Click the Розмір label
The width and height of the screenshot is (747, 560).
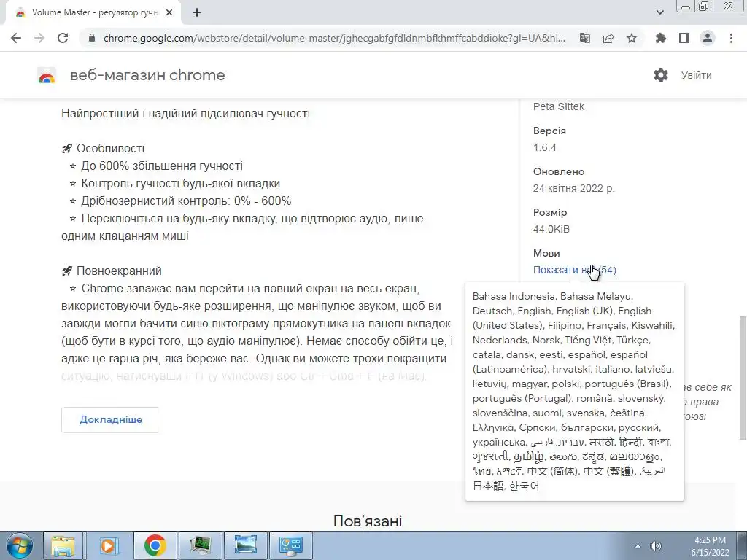coord(550,212)
